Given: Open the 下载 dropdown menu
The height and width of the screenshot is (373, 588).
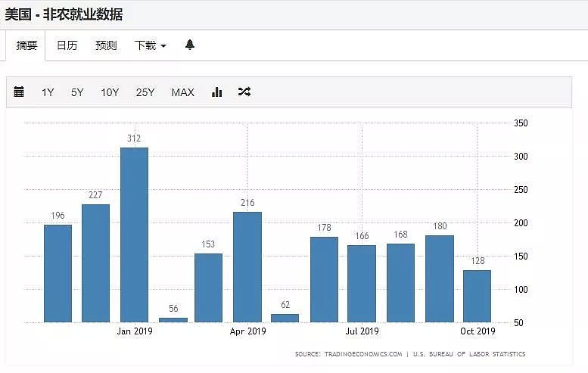Looking at the screenshot, I should [150, 45].
